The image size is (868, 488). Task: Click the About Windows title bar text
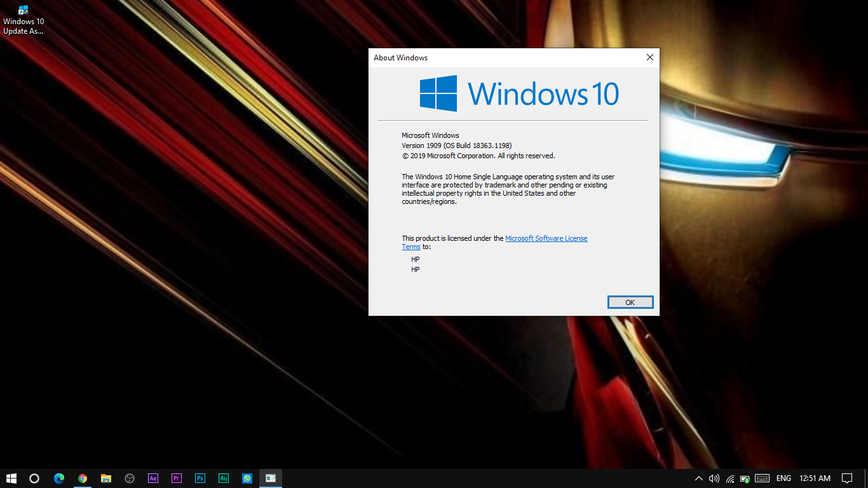click(x=400, y=58)
